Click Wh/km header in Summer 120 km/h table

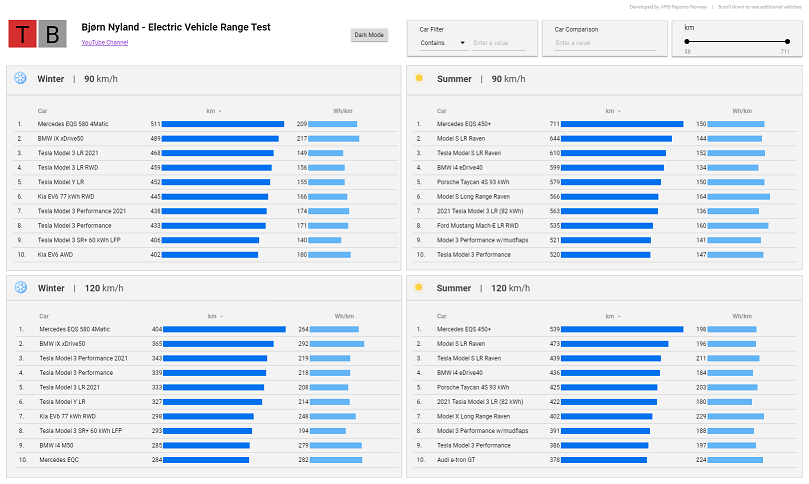coord(742,316)
